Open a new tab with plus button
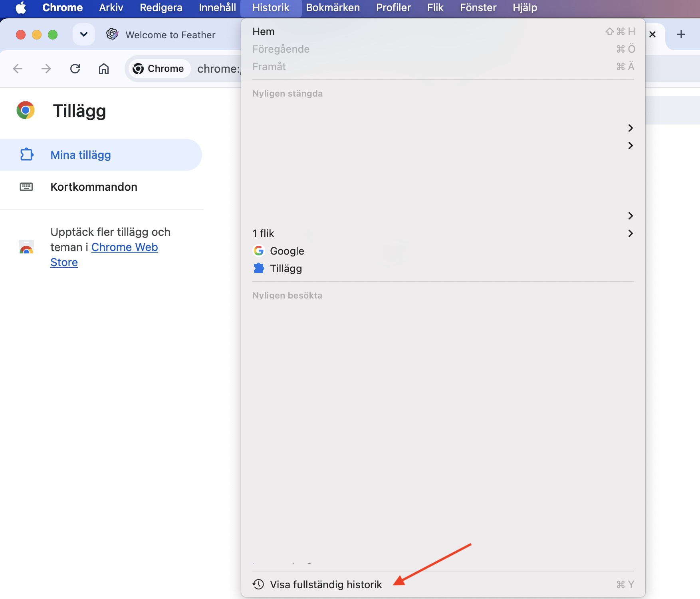 pos(681,34)
